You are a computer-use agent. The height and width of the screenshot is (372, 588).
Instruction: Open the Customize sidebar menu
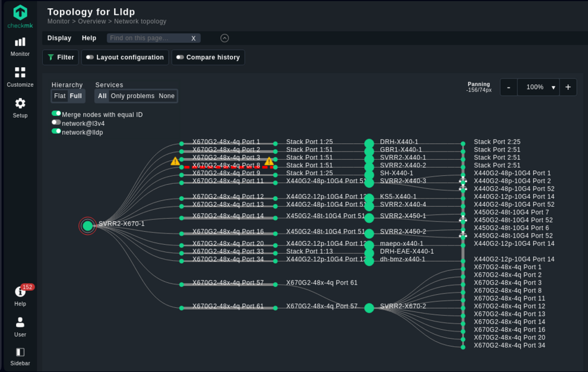click(20, 77)
